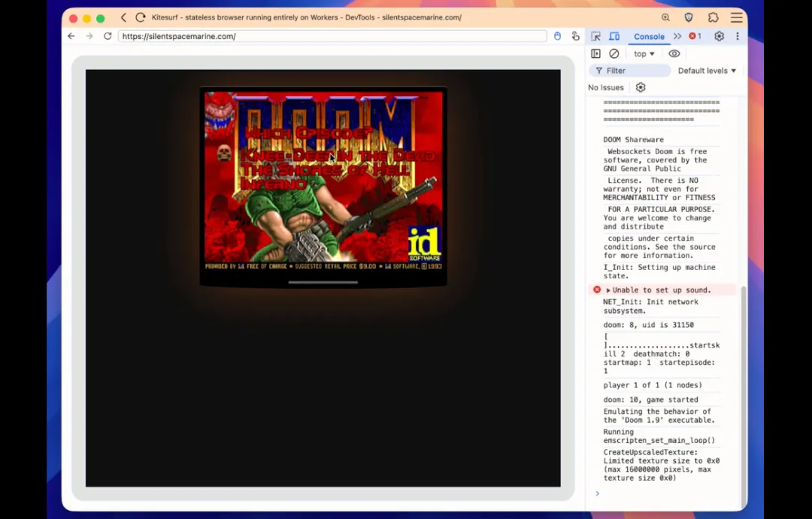Toggle the console sidebar icon
This screenshot has width=812, height=519.
(595, 53)
